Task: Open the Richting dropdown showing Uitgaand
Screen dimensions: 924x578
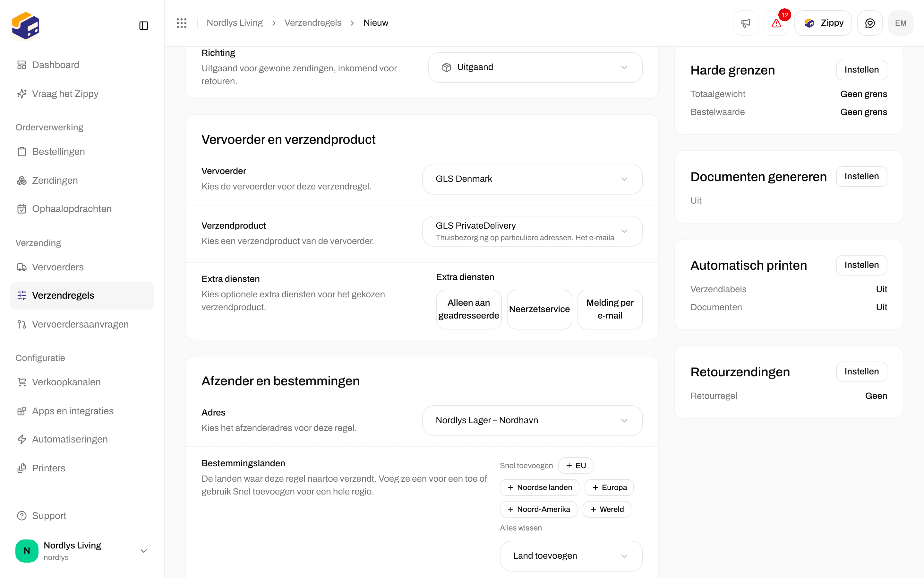Action: (x=535, y=67)
